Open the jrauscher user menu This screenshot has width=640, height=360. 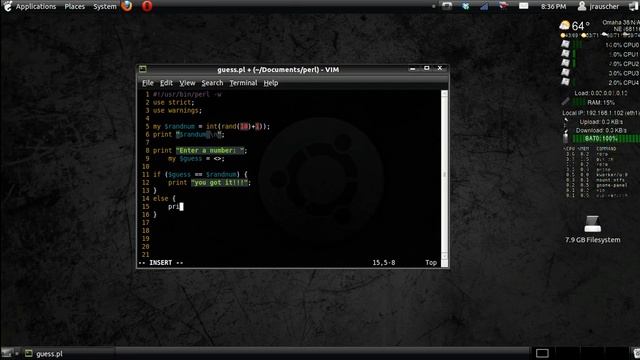(x=598, y=7)
